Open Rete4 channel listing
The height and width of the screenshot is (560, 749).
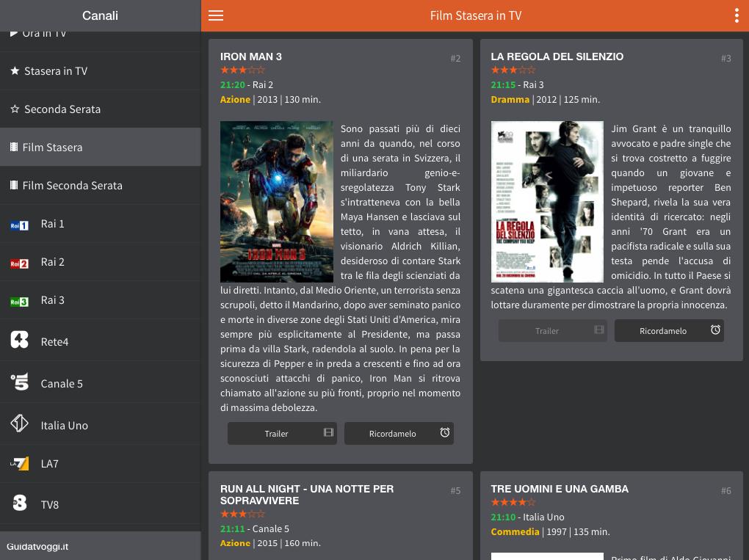pyautogui.click(x=101, y=341)
